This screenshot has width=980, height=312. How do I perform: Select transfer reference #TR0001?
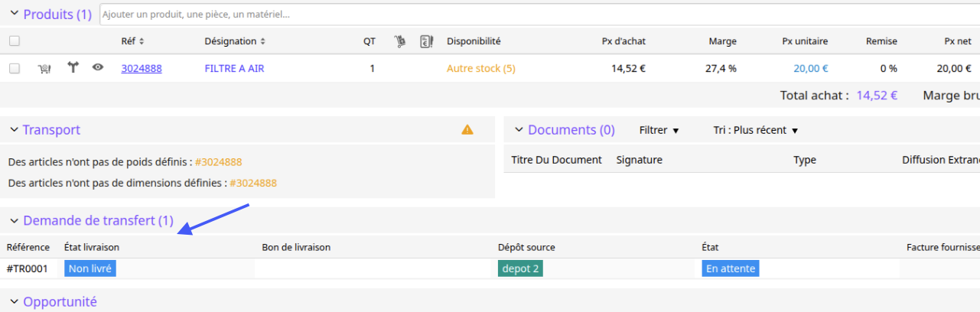click(28, 268)
